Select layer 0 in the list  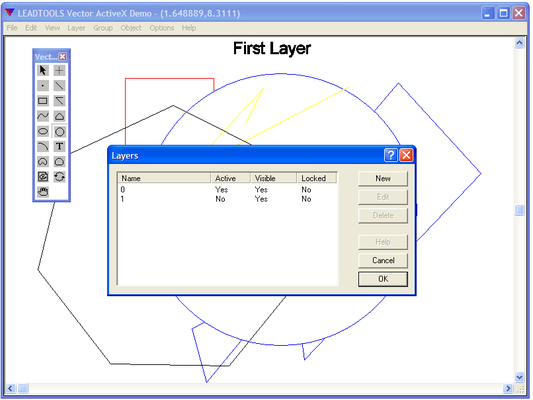click(x=227, y=190)
